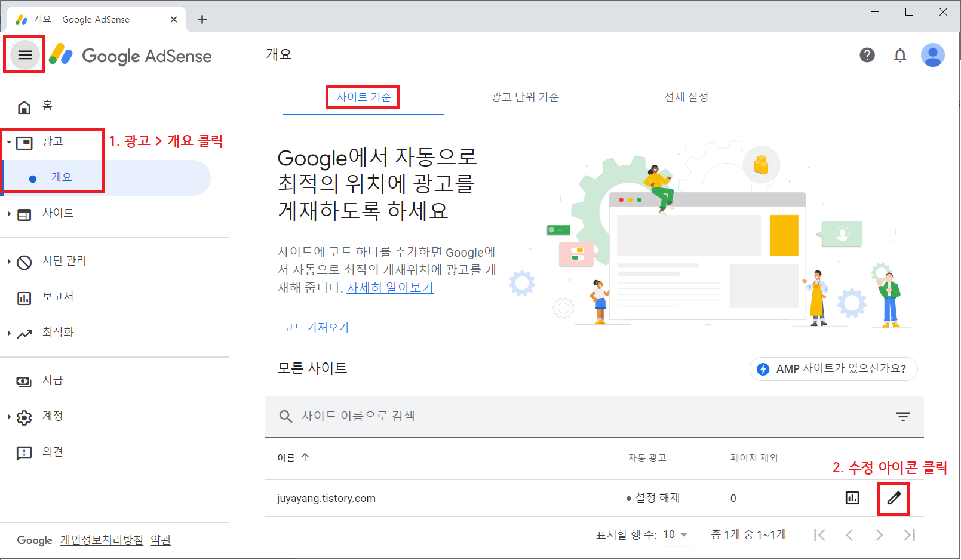961x560 pixels.
Task: Click the 코드 가져오기 button
Action: pyautogui.click(x=316, y=327)
